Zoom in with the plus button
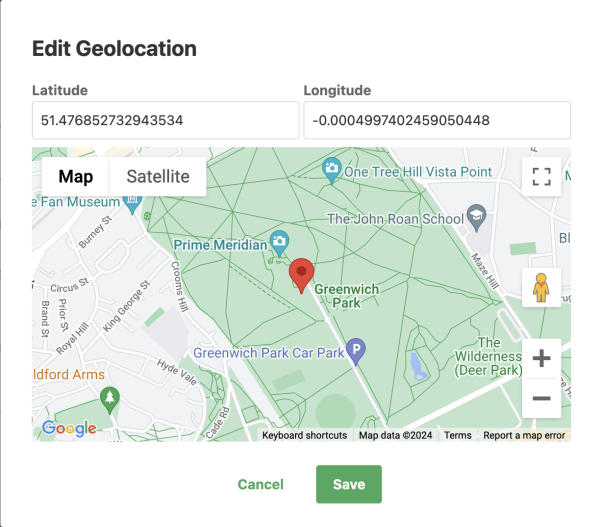Image resolution: width=600 pixels, height=527 pixels. coord(541,358)
